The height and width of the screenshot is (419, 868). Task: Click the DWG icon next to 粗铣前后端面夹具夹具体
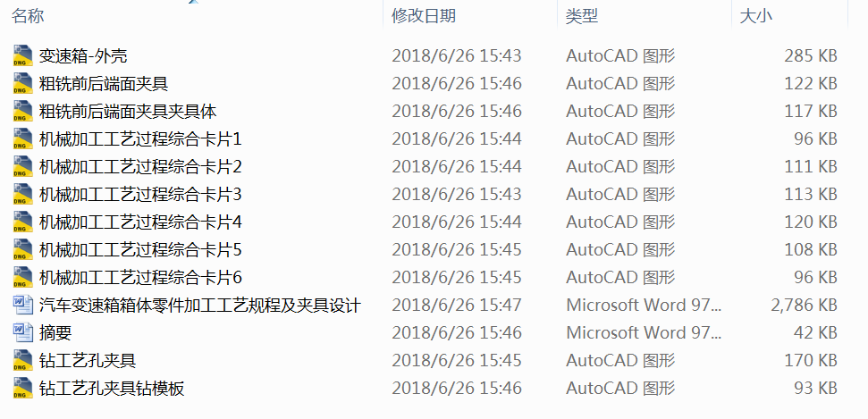(23, 112)
